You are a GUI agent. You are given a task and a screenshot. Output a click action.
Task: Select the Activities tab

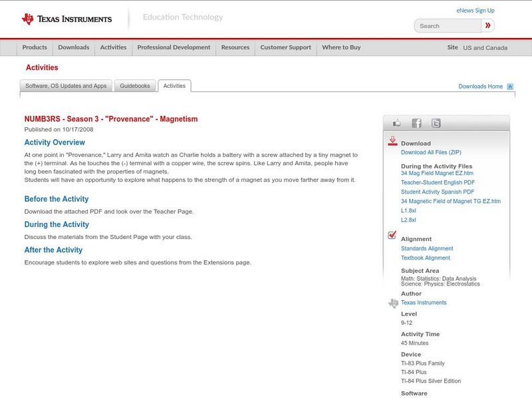(174, 86)
